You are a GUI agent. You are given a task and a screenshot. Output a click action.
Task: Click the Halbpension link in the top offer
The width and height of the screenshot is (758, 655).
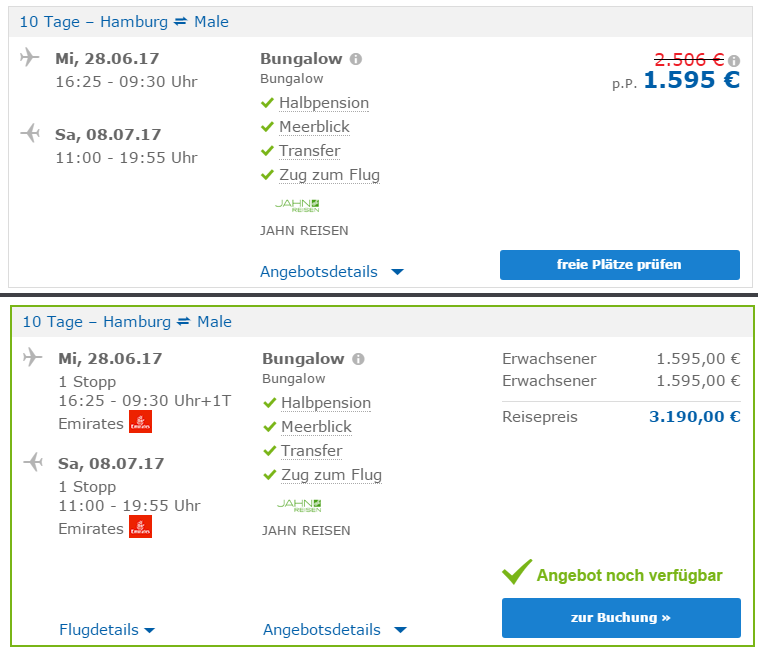[x=324, y=103]
